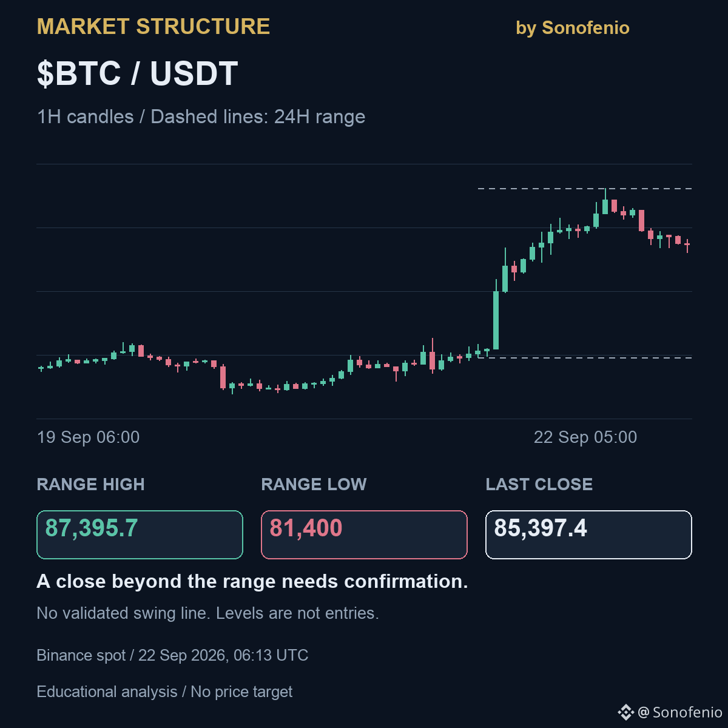Select the 1H candles subtitle text
Screen dimensions: 728x728
(x=201, y=116)
